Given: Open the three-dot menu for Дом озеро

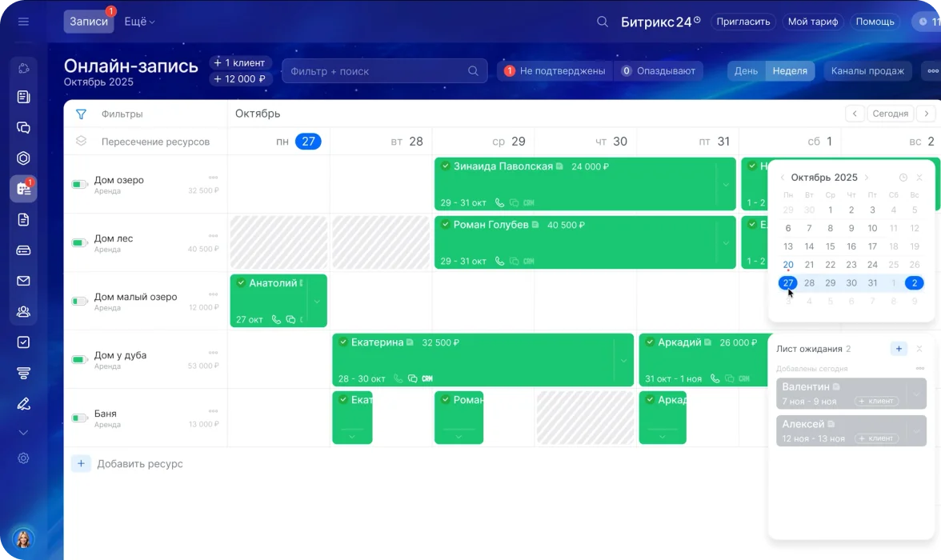Looking at the screenshot, I should coord(213,177).
